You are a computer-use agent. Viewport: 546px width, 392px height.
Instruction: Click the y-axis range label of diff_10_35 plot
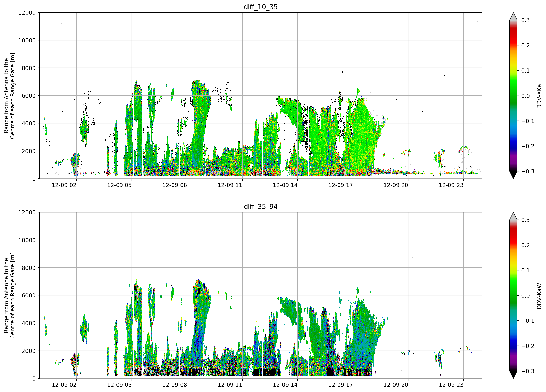tap(9, 96)
